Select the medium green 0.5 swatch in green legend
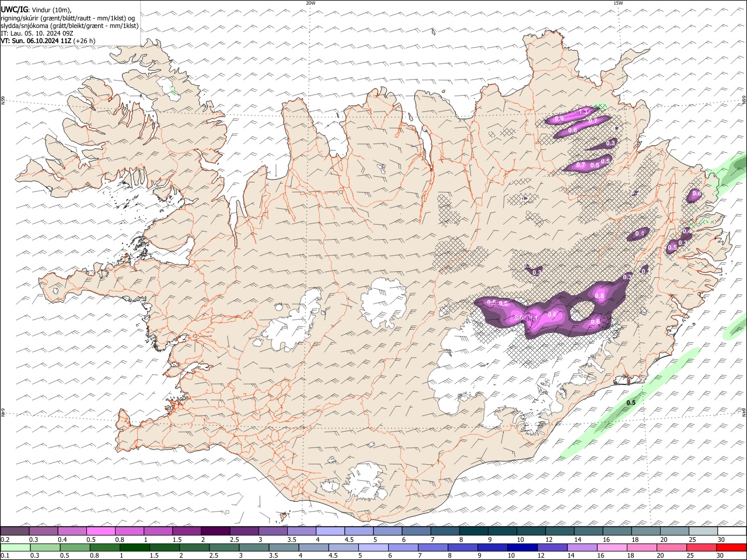747x560 pixels. 75,548
